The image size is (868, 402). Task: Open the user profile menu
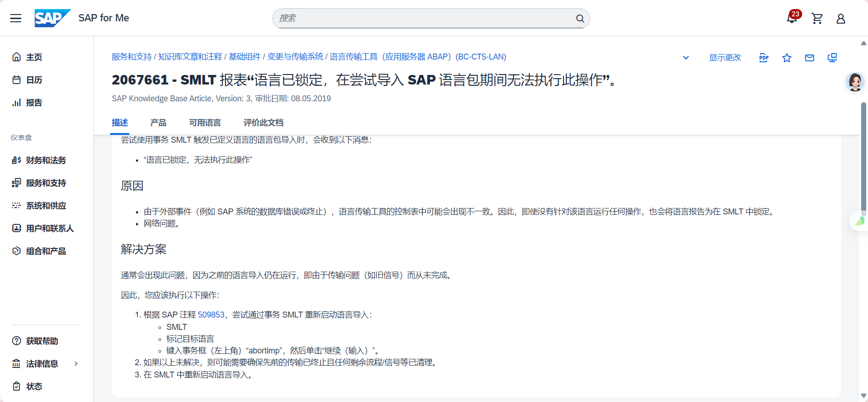[x=841, y=18]
